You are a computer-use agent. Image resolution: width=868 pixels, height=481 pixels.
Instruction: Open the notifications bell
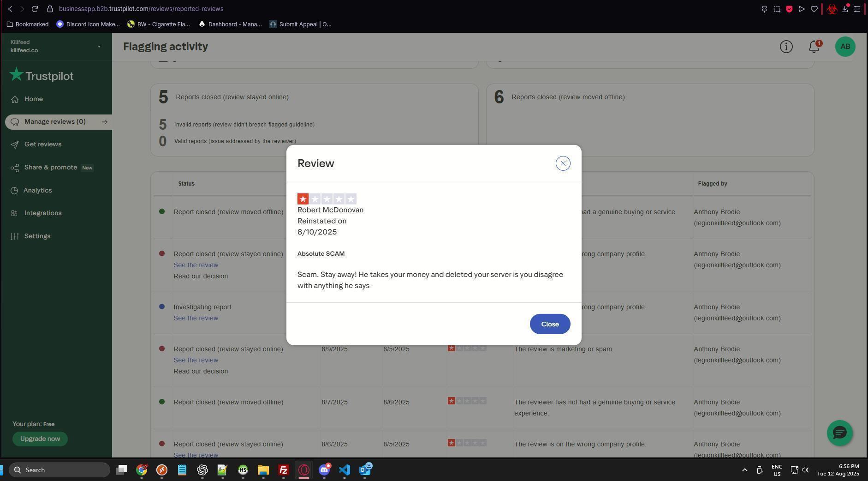[x=814, y=47]
